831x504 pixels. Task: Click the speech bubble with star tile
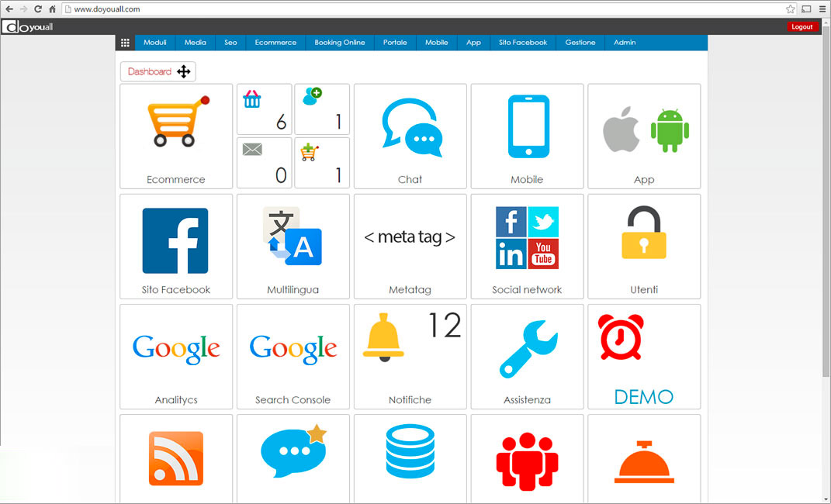(293, 459)
